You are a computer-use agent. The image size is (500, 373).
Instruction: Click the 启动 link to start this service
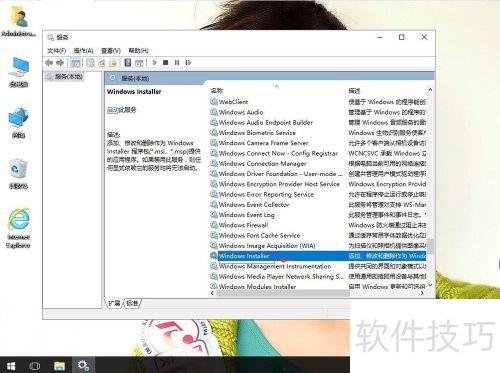point(112,110)
